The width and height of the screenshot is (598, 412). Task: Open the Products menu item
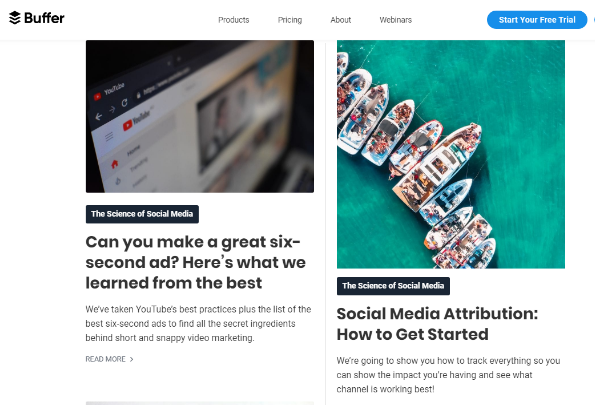[233, 20]
